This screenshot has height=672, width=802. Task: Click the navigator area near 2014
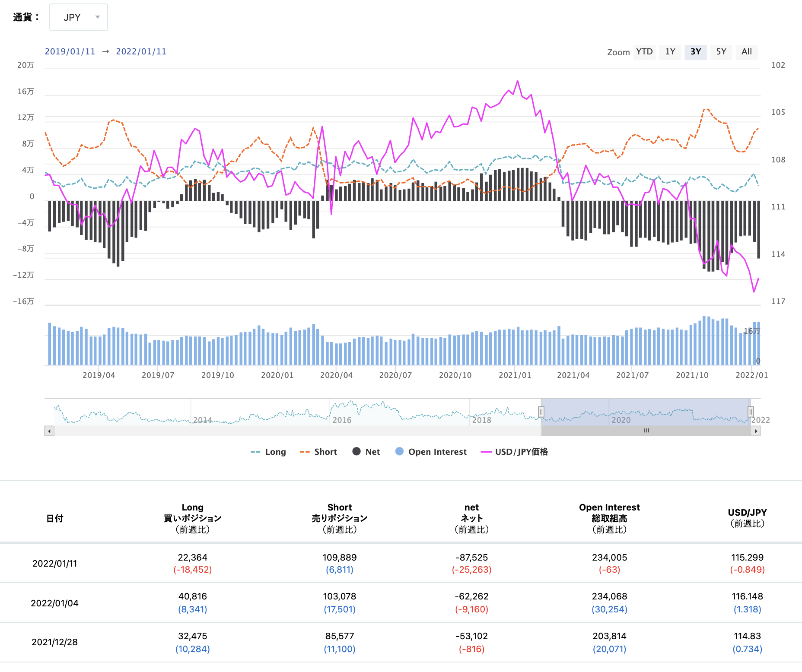(x=202, y=420)
